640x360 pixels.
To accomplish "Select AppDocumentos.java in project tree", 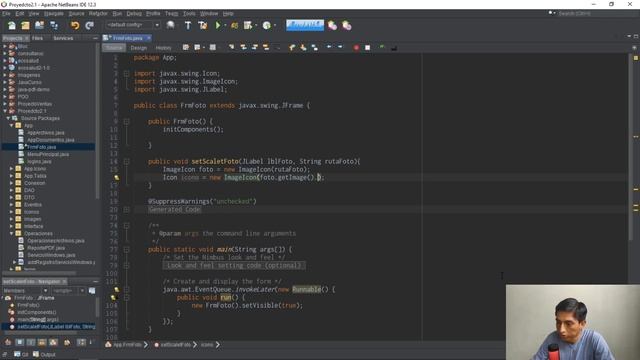I will pyautogui.click(x=50, y=140).
